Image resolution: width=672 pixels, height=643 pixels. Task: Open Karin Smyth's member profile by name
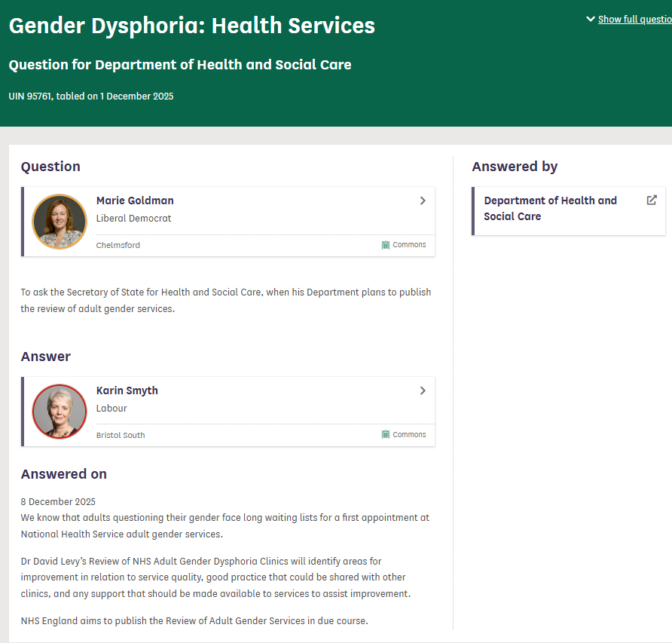pyautogui.click(x=127, y=390)
